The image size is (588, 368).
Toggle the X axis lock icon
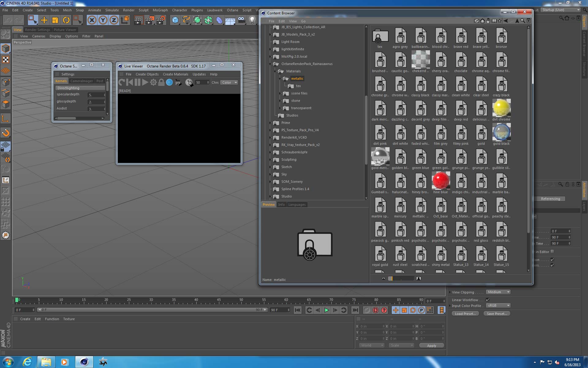click(92, 20)
